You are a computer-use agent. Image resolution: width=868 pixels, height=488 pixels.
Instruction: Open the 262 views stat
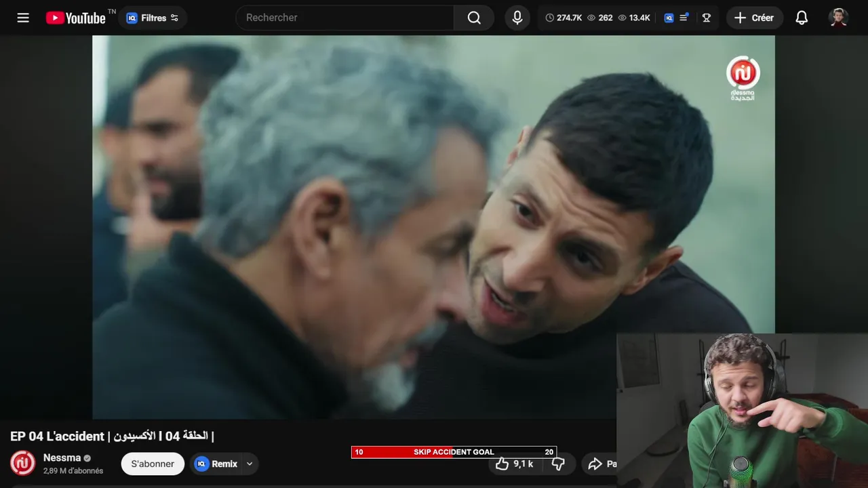click(x=599, y=18)
